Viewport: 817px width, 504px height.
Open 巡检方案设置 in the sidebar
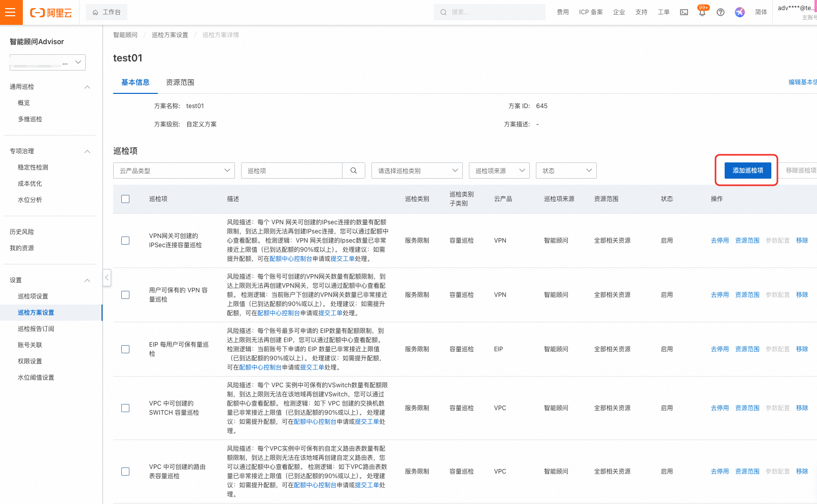click(36, 313)
